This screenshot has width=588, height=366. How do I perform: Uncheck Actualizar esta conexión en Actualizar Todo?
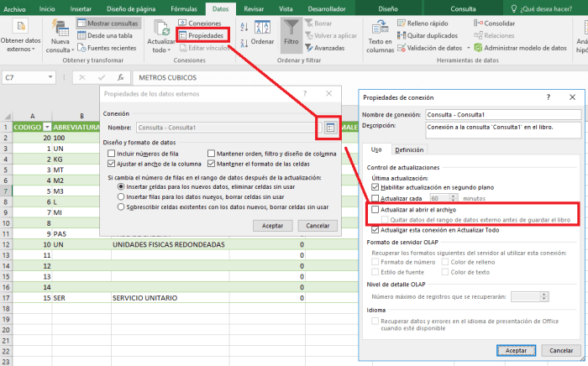(x=375, y=230)
